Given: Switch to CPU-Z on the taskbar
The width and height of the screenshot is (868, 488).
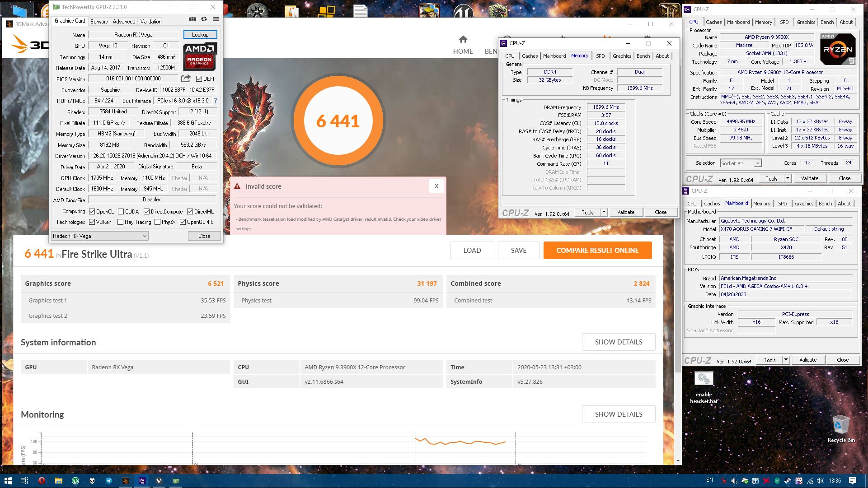Looking at the screenshot, I should pyautogui.click(x=142, y=481).
